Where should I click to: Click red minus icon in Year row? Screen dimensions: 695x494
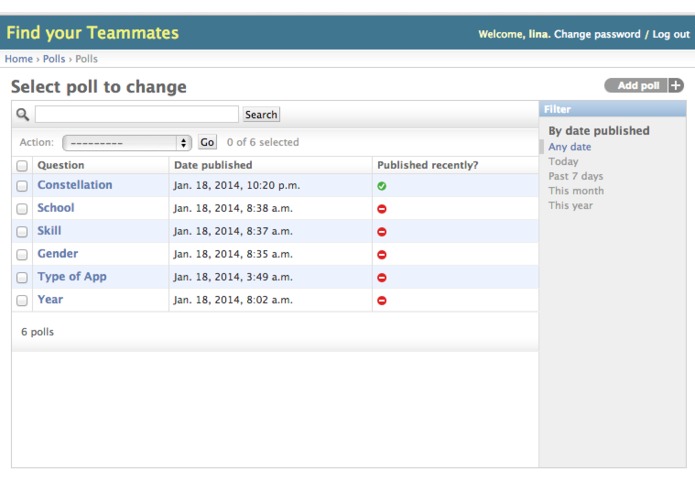[x=382, y=300]
